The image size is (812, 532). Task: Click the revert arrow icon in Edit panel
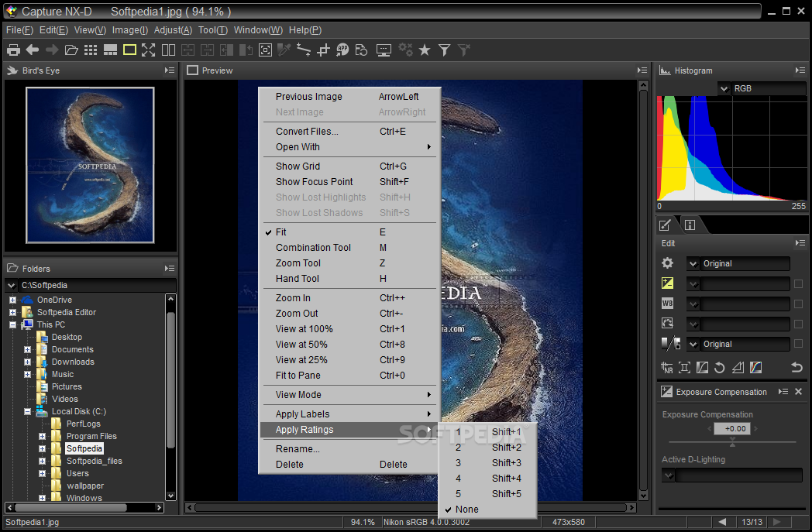pos(797,367)
